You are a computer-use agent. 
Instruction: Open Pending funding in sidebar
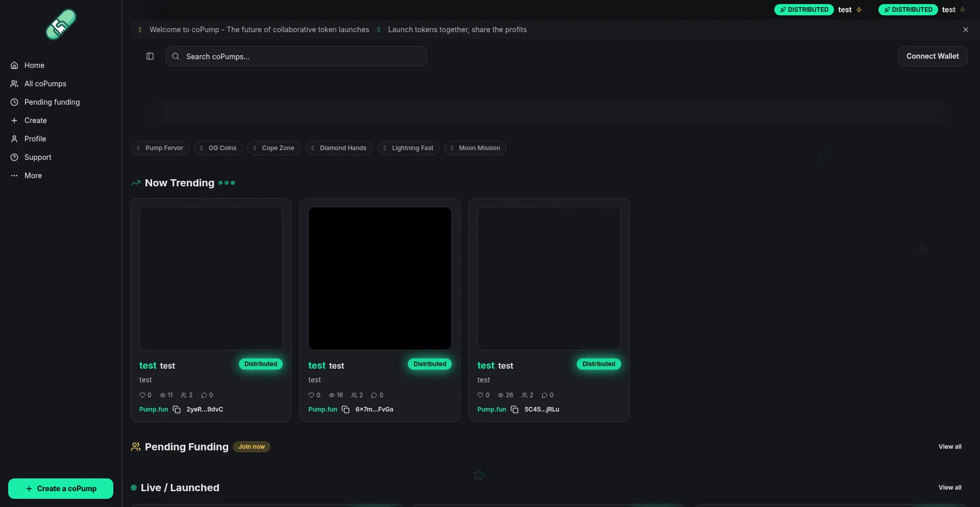(x=52, y=102)
